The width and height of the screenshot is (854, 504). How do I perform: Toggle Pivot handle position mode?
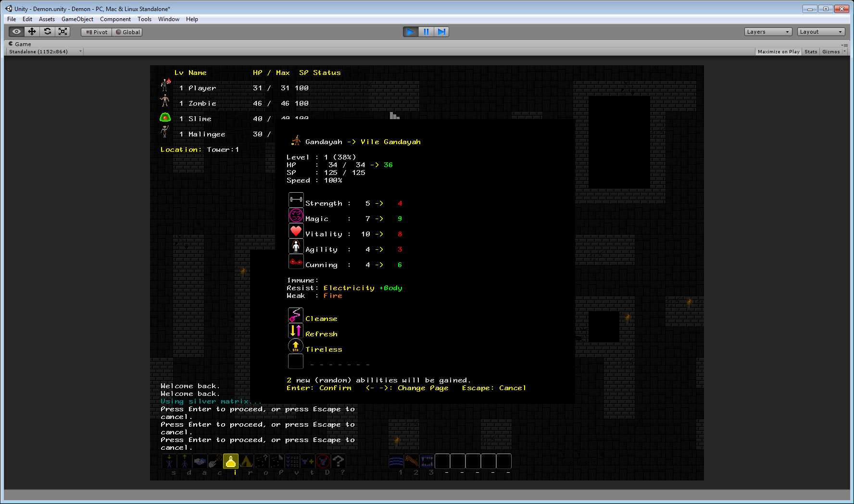pos(97,32)
